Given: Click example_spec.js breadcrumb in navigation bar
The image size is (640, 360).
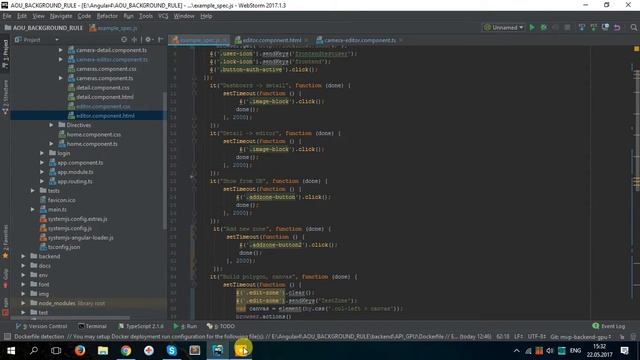Looking at the screenshot, I should click(113, 28).
